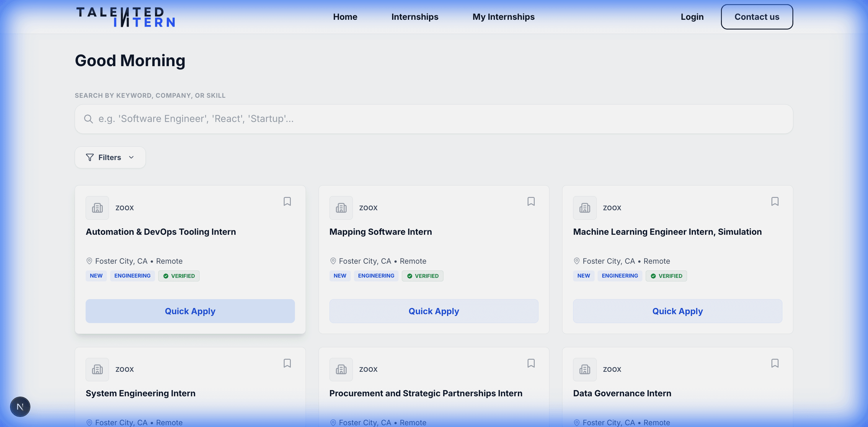Select the filter funnel icon

click(x=89, y=157)
